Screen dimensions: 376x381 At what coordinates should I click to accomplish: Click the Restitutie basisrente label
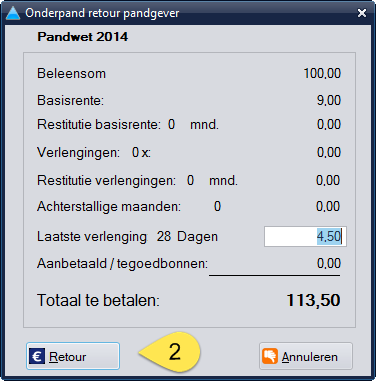pyautogui.click(x=99, y=125)
